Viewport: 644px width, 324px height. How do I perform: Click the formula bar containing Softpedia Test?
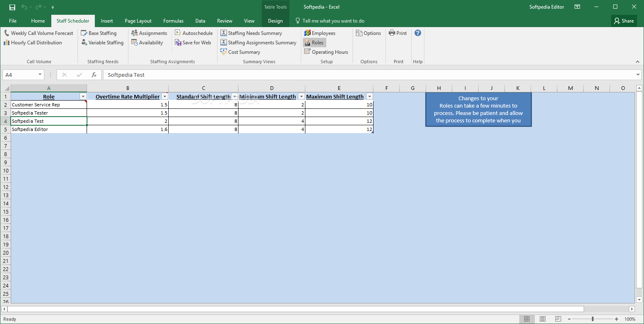click(x=369, y=75)
